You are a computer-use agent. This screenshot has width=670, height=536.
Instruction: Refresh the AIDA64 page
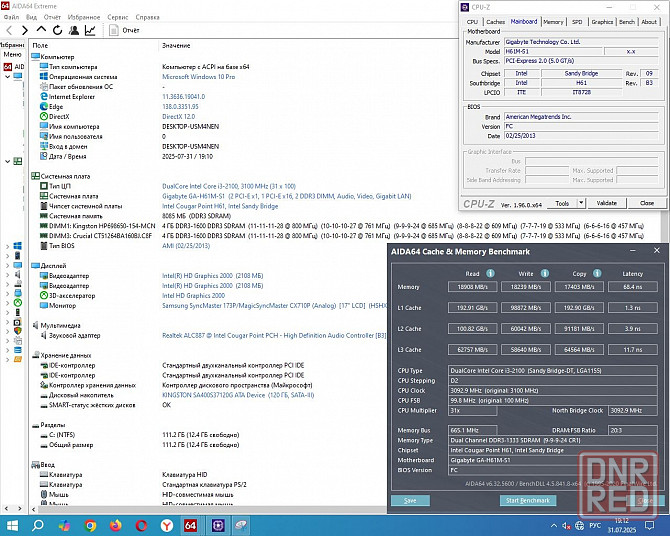57,30
